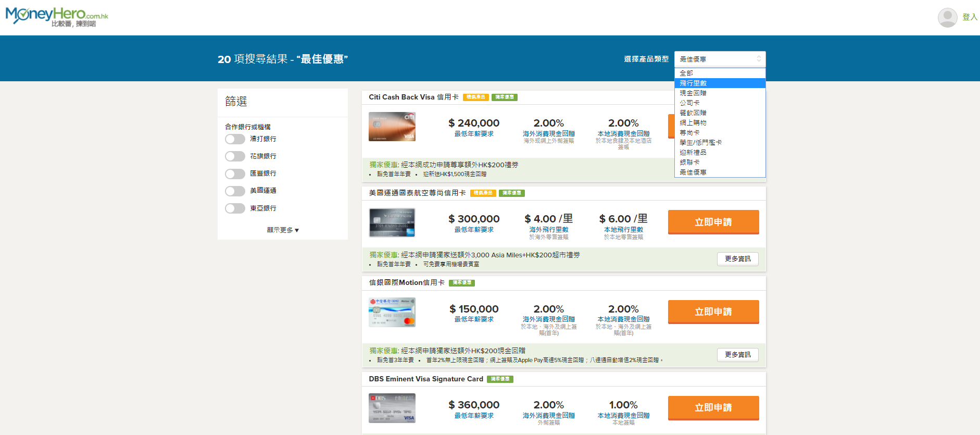Enable the 匯豐銀行 filter switch
980x435 pixels.
click(x=235, y=173)
